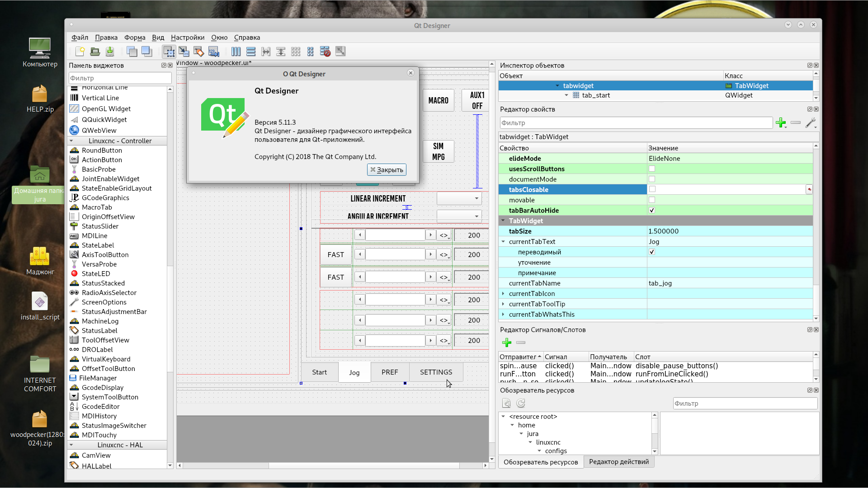Expand the currentTabToolTip property
Viewport: 868px width, 488px height.
point(503,304)
